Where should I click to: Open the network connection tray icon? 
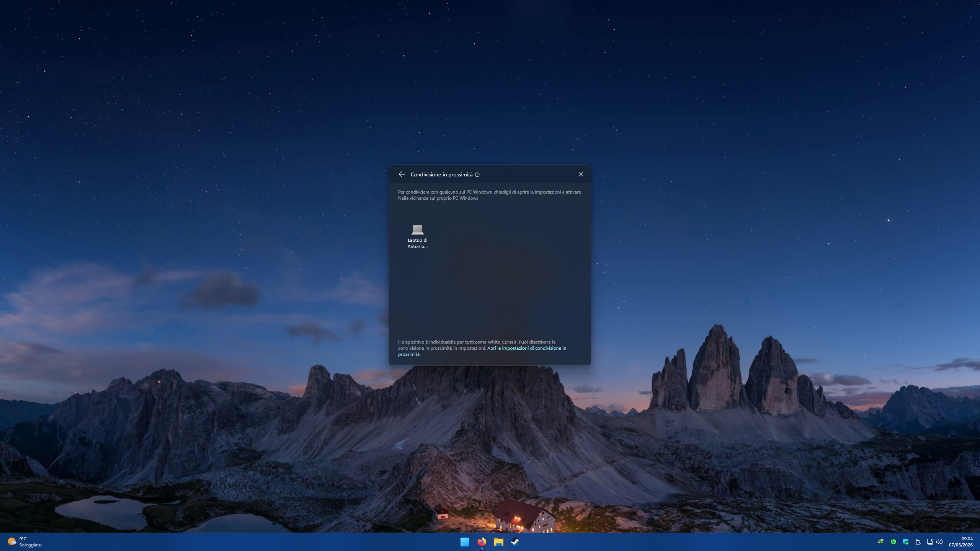(x=929, y=542)
